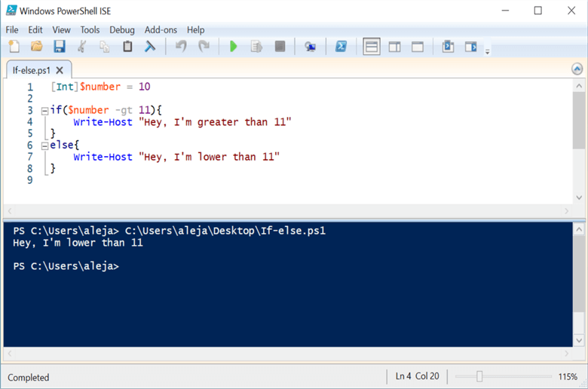Click console output "Hey, I'm lower than 11"
Image resolution: width=588 pixels, height=389 pixels.
(78, 243)
